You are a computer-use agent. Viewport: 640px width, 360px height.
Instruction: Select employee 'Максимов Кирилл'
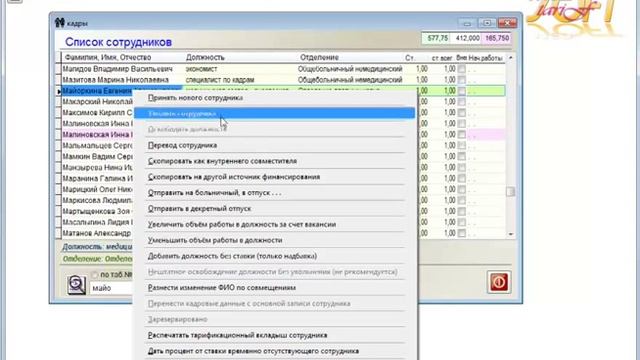pyautogui.click(x=97, y=113)
